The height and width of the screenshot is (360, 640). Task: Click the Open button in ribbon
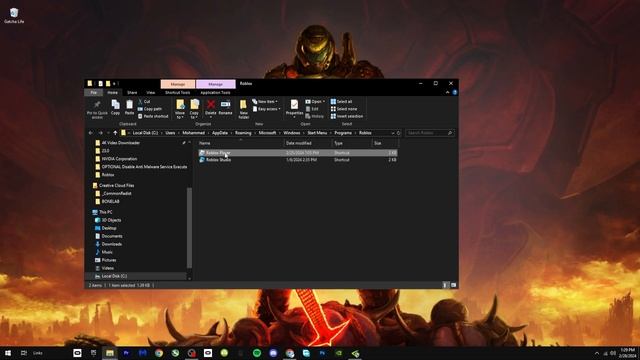pos(315,101)
